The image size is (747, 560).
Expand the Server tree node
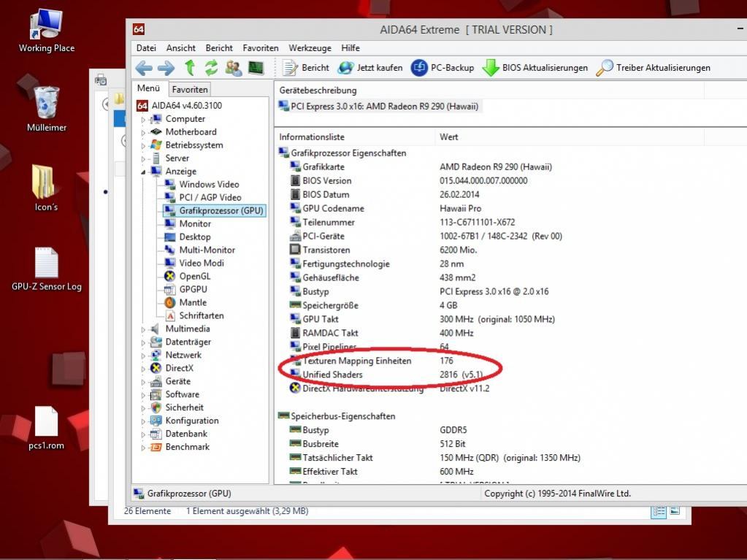coord(143,158)
